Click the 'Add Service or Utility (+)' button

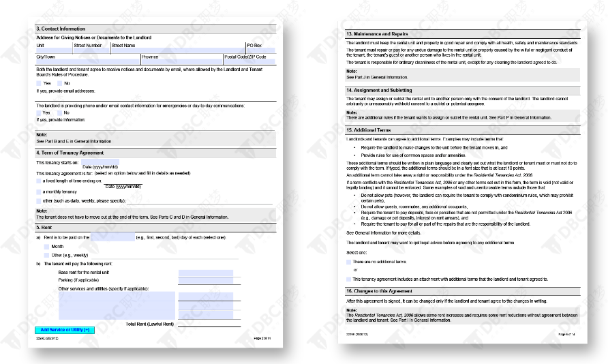tap(65, 330)
